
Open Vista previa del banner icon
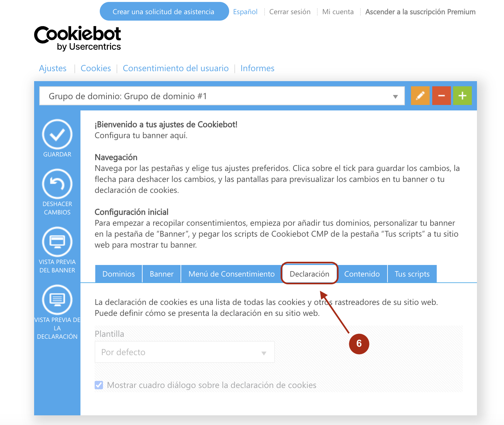pyautogui.click(x=57, y=242)
